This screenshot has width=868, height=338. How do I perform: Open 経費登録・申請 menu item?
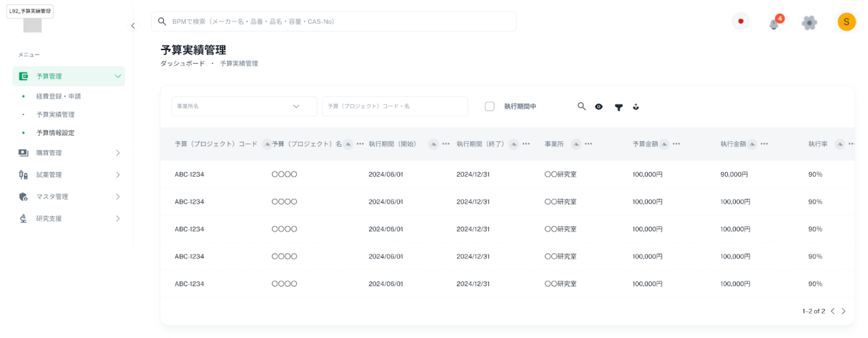58,96
